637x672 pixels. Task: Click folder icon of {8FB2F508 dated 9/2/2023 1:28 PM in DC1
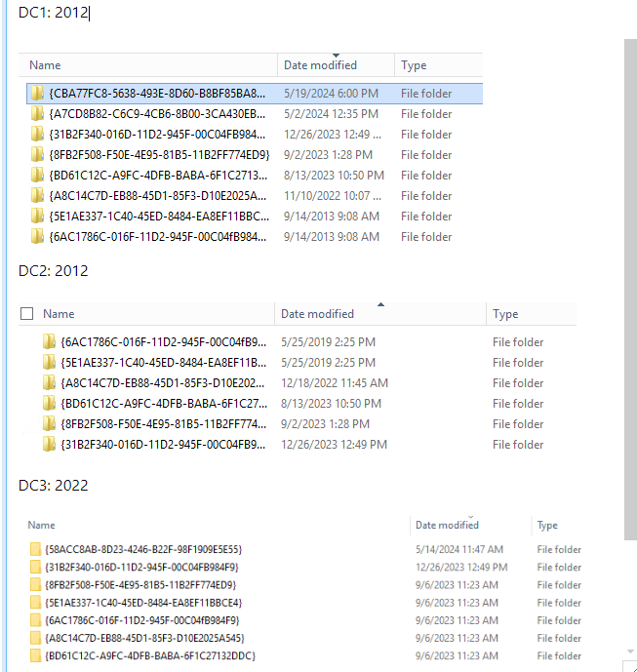pos(37,154)
